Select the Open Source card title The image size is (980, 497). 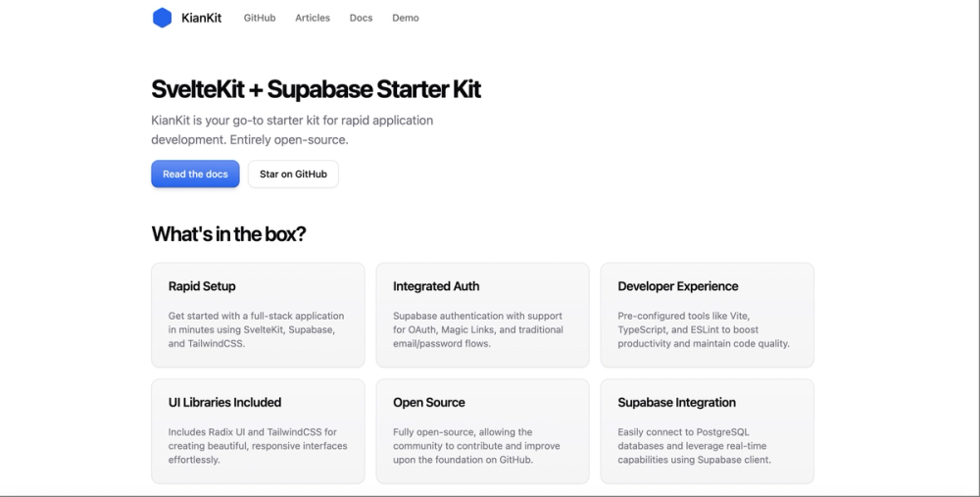pos(429,403)
